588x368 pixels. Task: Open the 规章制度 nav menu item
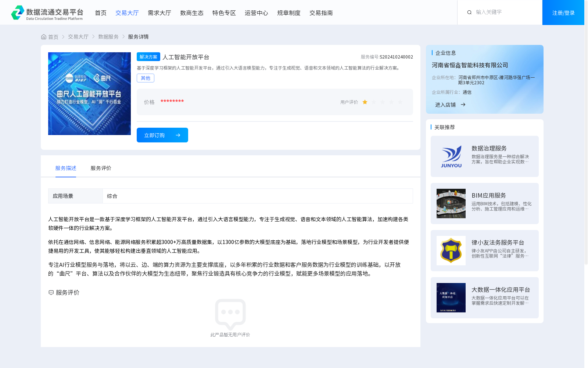tap(289, 13)
